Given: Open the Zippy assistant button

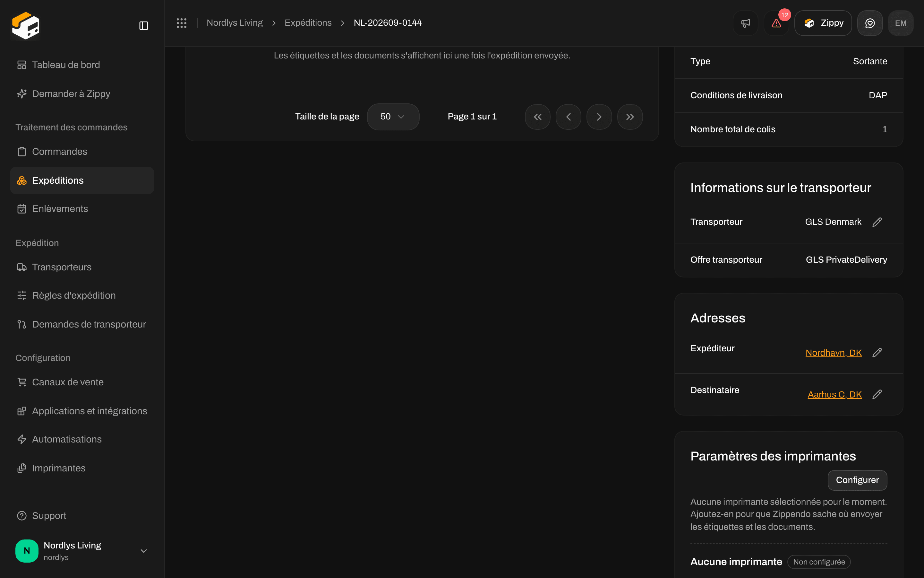Looking at the screenshot, I should [x=823, y=23].
